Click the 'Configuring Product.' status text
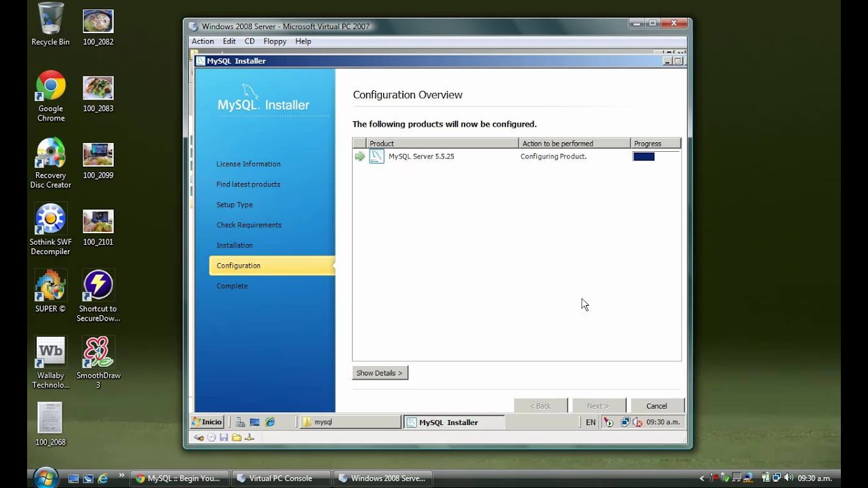Screen dimensions: 868x488 553,157
